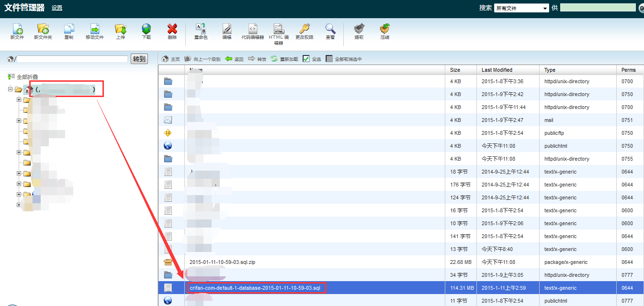Click the 0751 permissions cell
This screenshot has width=644, height=306.
(x=627, y=120)
